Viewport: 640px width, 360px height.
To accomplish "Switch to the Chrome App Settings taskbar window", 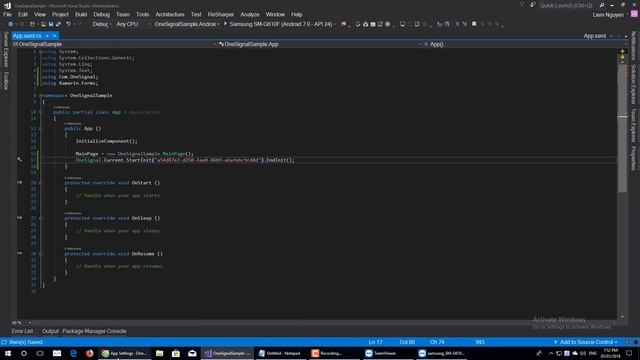I will (124, 353).
